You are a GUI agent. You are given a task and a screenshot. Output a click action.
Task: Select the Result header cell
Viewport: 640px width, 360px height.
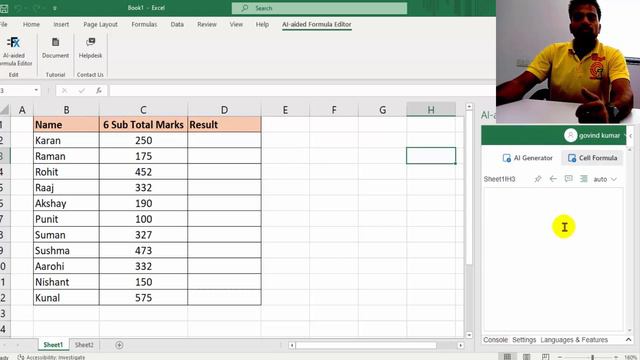[224, 124]
